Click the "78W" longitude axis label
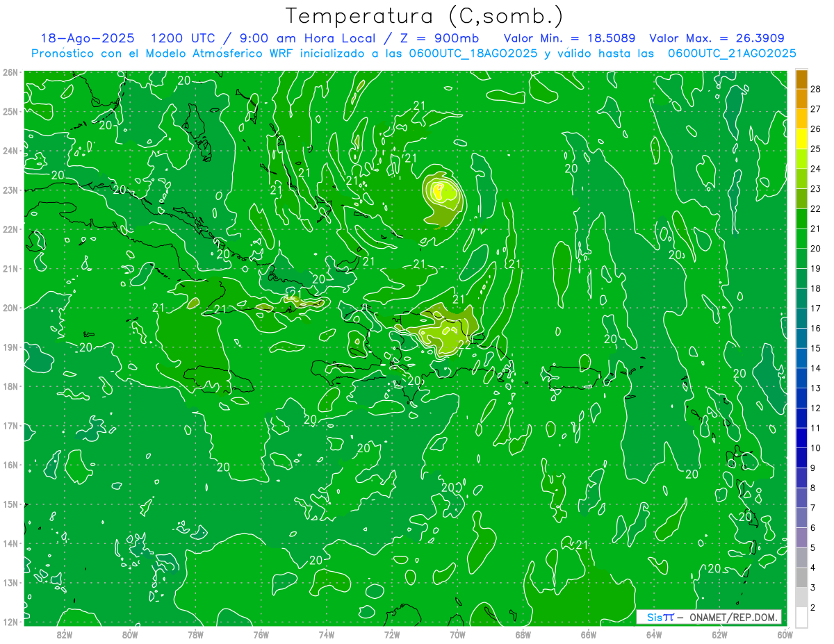This screenshot has height=644, width=834. click(195, 634)
